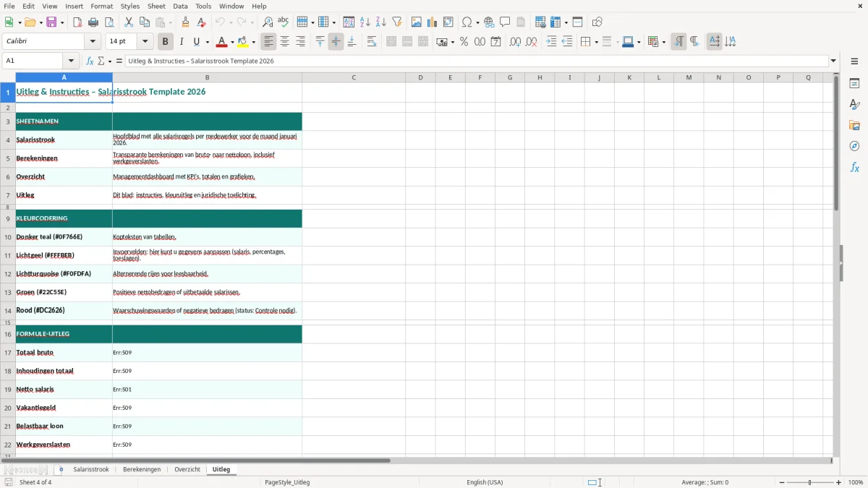Open sidebar Properties panel

[855, 84]
